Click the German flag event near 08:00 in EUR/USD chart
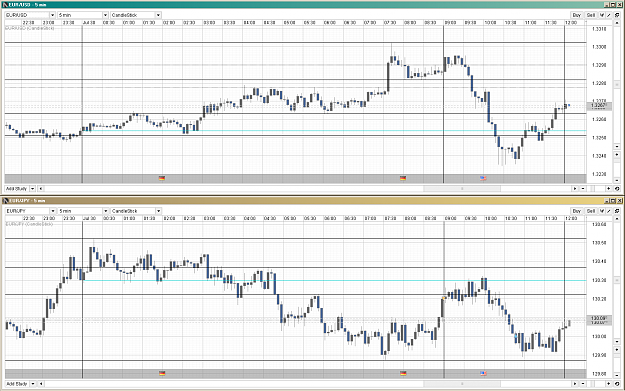The height and width of the screenshot is (391, 625). [x=403, y=178]
